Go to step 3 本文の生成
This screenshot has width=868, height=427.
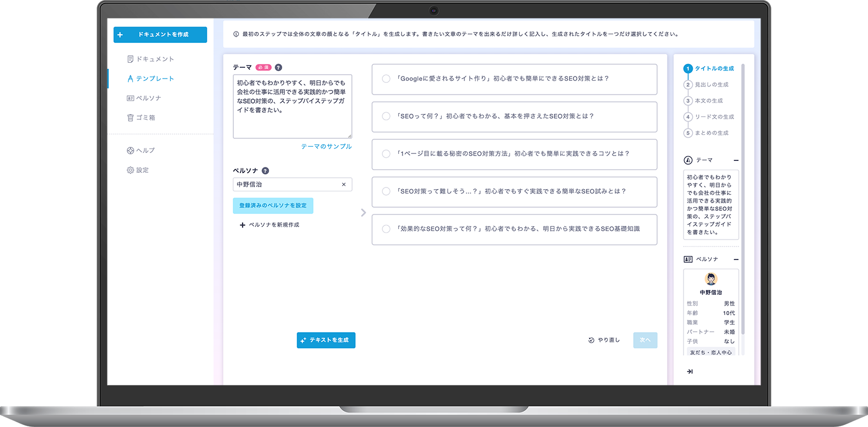click(703, 101)
